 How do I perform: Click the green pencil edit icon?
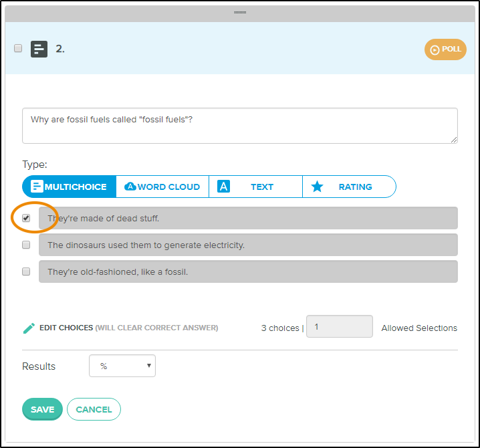(x=29, y=328)
